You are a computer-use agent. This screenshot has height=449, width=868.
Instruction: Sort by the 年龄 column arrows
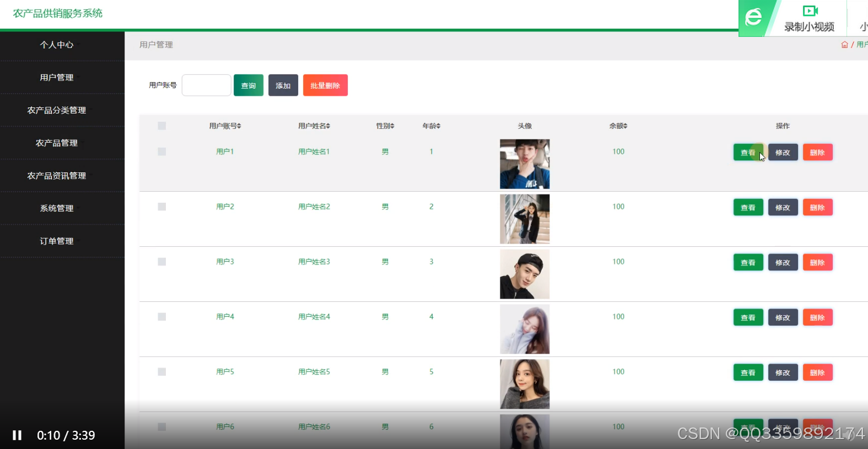(x=439, y=126)
